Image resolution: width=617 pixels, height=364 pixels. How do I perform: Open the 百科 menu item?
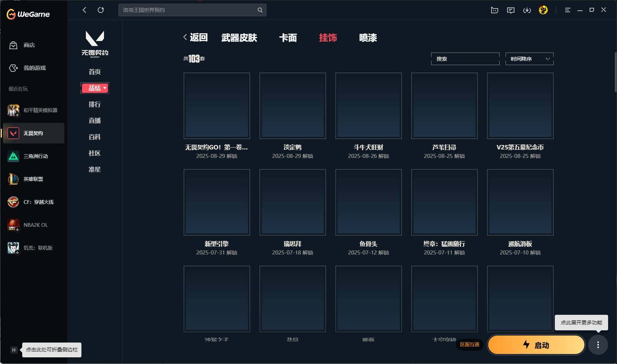95,137
